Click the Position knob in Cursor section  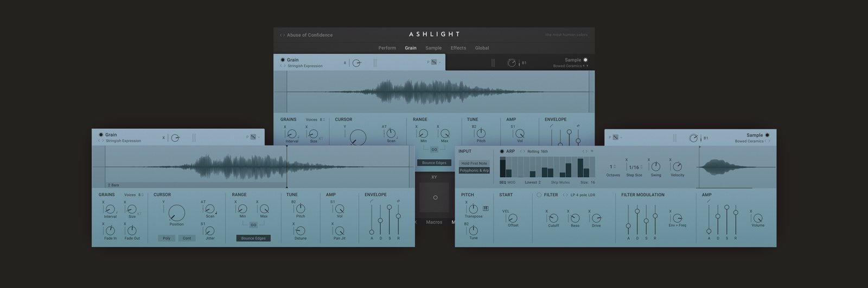[x=176, y=213]
